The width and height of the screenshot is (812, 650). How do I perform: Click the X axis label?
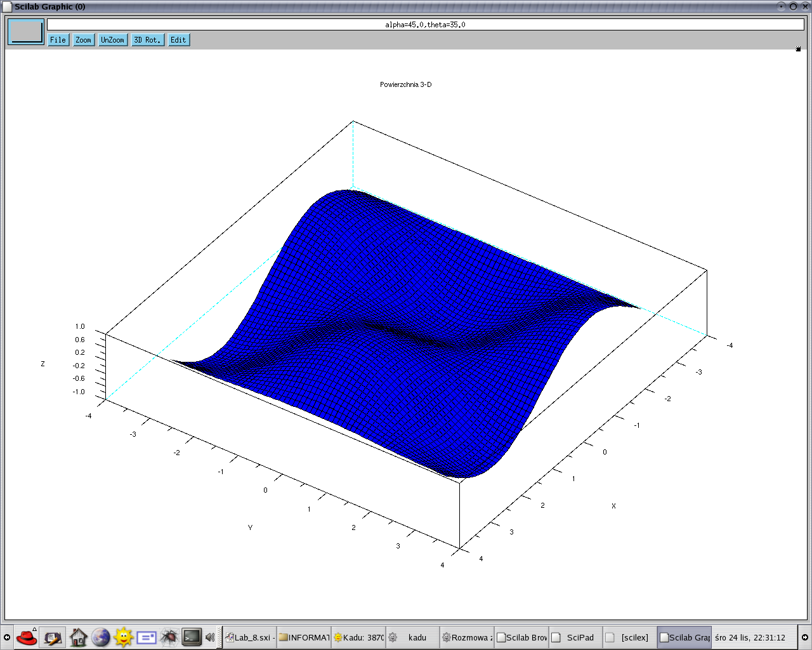tap(613, 506)
